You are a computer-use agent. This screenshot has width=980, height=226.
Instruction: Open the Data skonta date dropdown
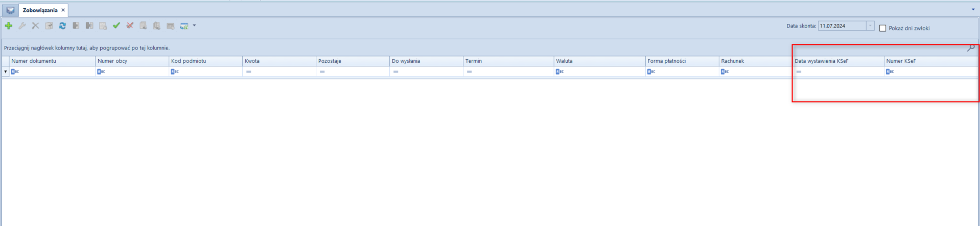[x=870, y=26]
